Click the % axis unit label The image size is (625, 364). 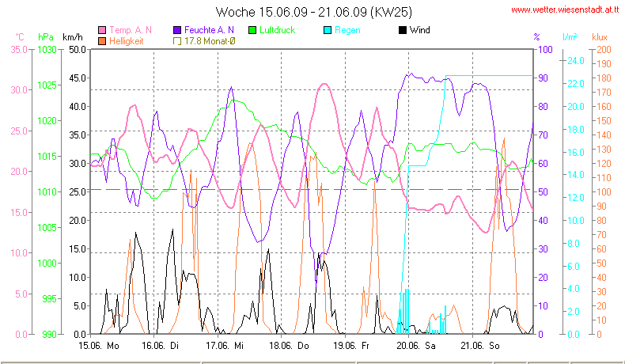click(x=536, y=37)
